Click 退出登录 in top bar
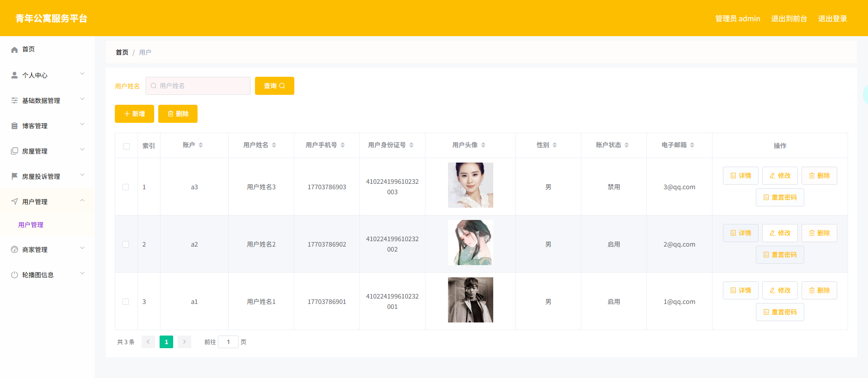This screenshot has height=378, width=868. point(832,19)
